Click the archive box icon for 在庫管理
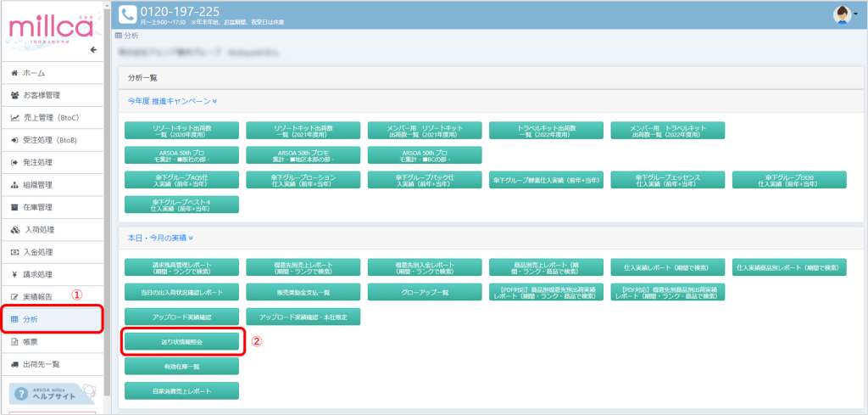 click(14, 207)
